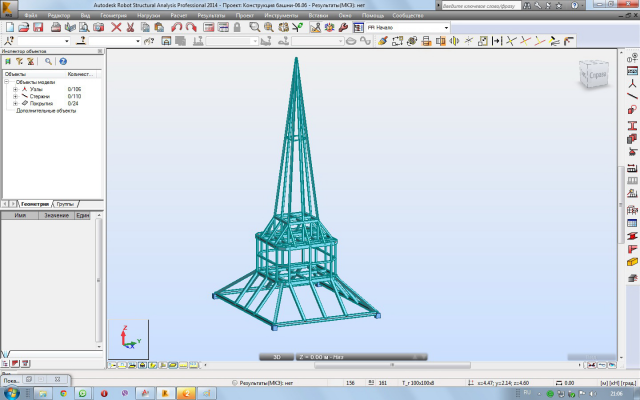Delete selection with the red X icon
The image size is (640, 400).
click(116, 28)
